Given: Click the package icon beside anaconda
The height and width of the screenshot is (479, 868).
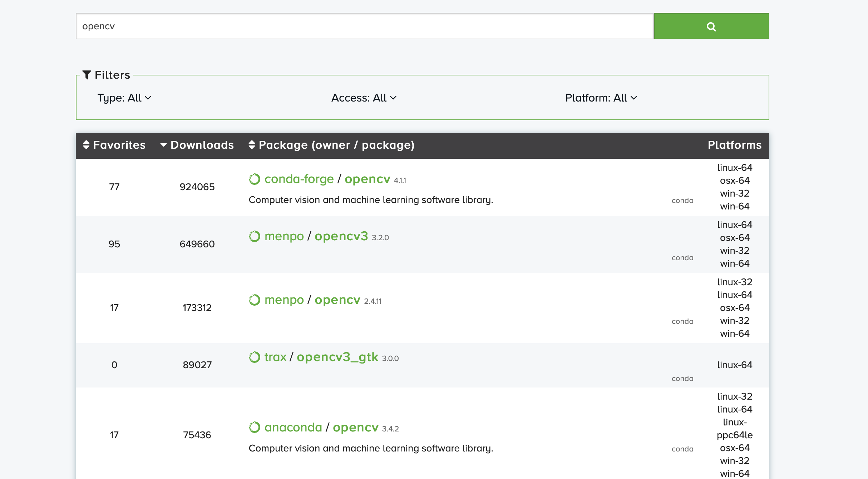Looking at the screenshot, I should pos(255,428).
